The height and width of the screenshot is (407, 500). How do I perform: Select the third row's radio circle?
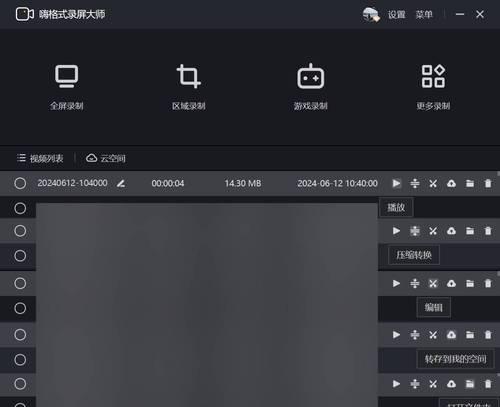[x=20, y=231]
